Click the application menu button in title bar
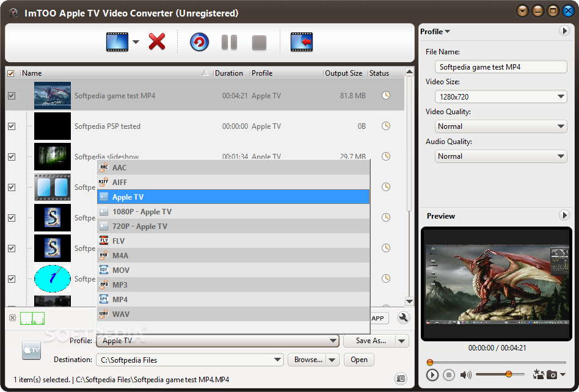The width and height of the screenshot is (579, 392). click(x=522, y=11)
